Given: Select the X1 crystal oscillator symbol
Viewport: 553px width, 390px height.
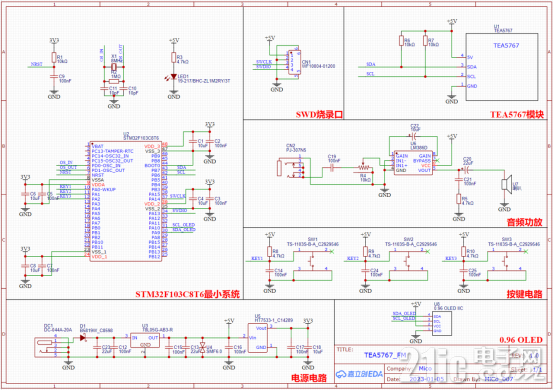Looking at the screenshot, I should click(x=114, y=68).
